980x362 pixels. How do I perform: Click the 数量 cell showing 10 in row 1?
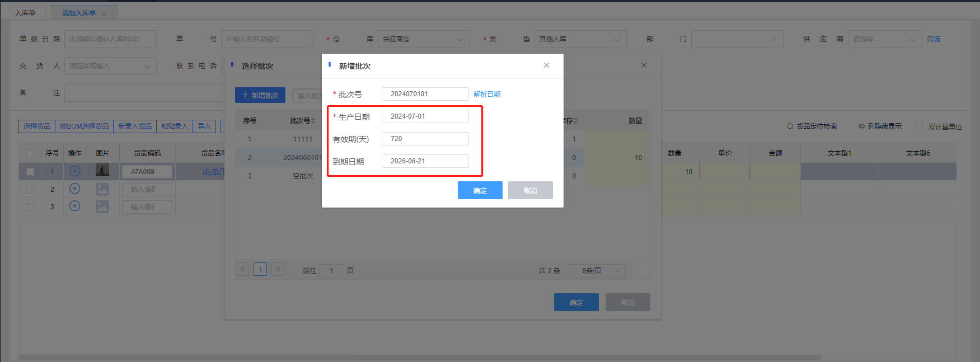tap(680, 172)
